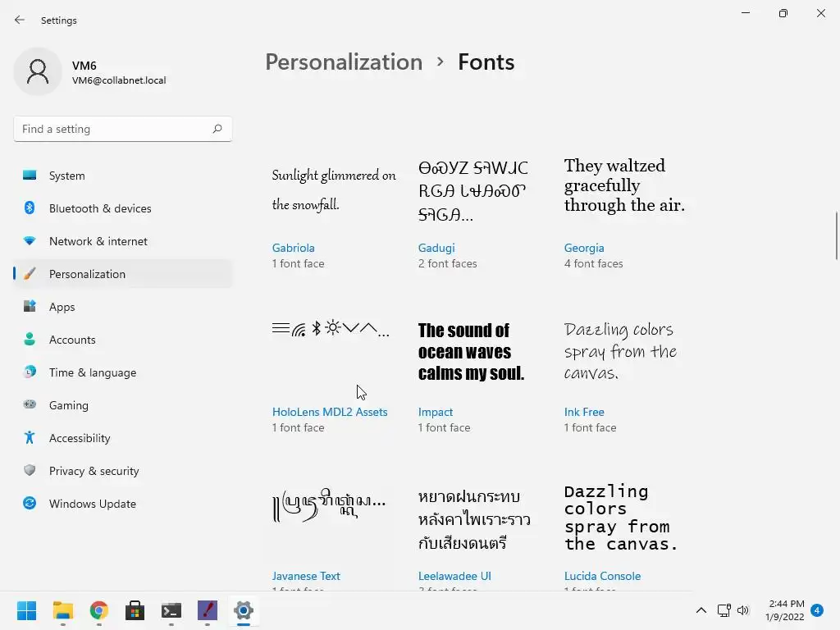The height and width of the screenshot is (630, 840).
Task: Click the Privacy shield icon
Action: 30,470
